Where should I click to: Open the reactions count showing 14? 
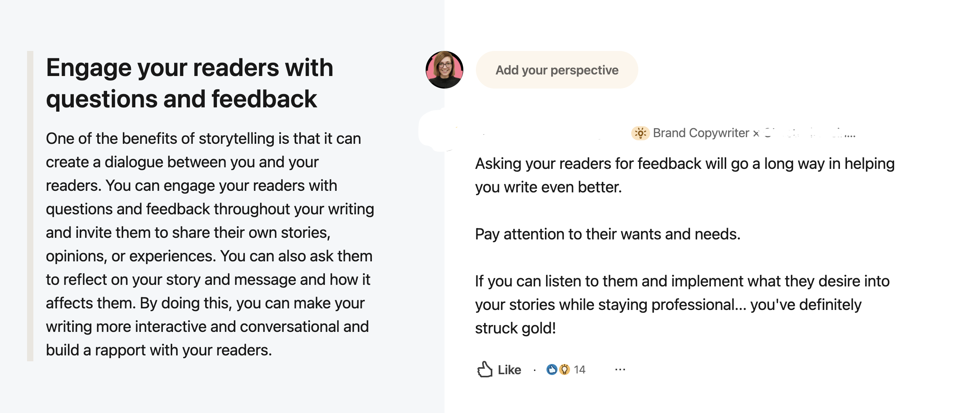click(579, 370)
